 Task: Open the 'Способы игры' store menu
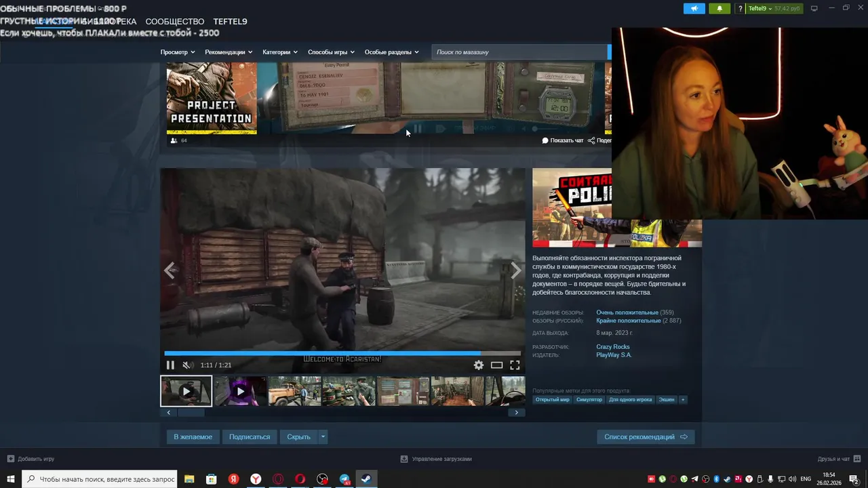click(x=331, y=52)
